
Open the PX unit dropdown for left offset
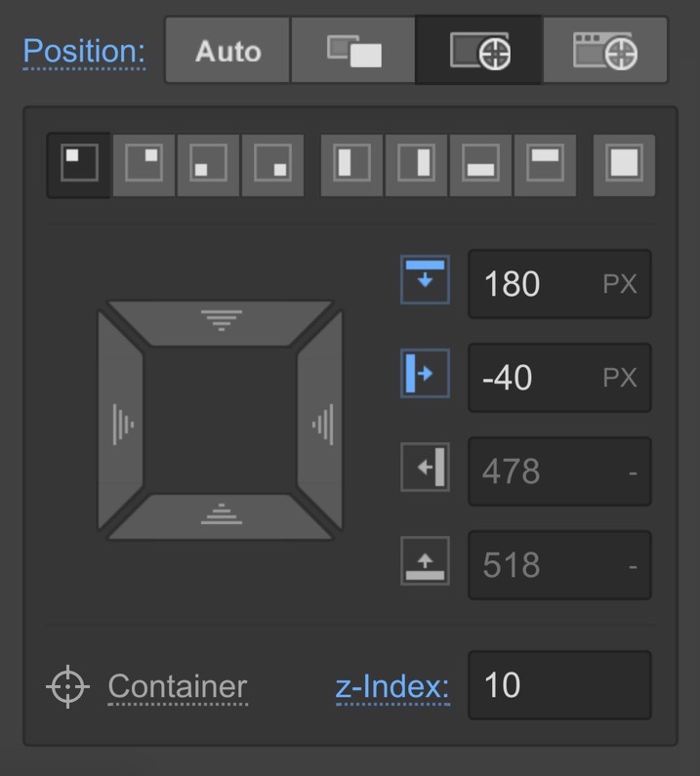[x=619, y=377]
